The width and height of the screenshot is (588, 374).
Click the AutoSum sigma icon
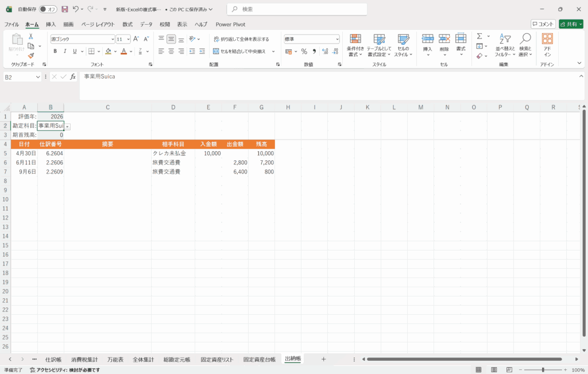pos(479,36)
